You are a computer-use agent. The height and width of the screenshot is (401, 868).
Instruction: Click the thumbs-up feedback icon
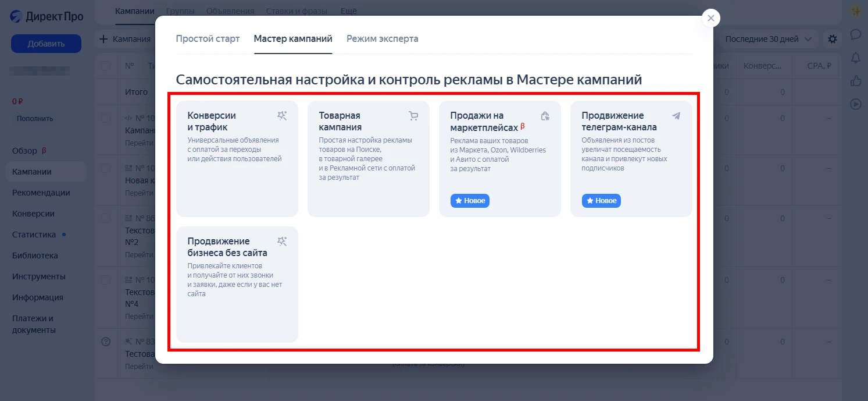856,81
